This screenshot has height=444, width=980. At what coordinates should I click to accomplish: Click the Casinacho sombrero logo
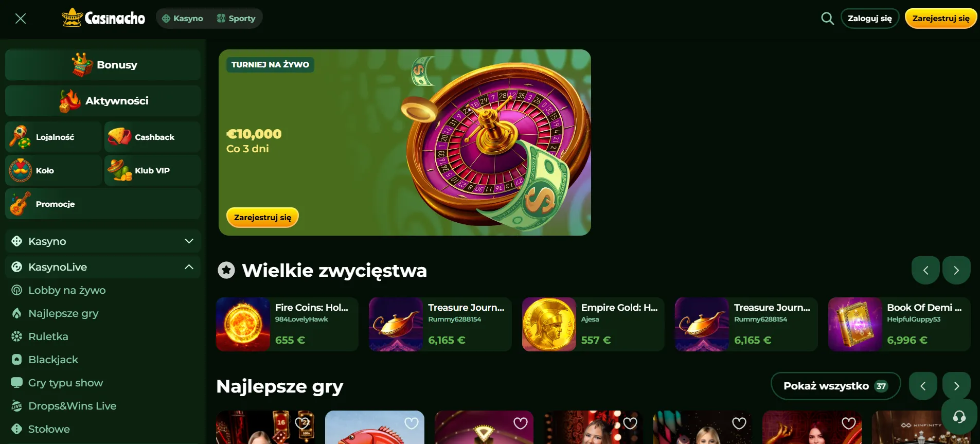tap(103, 18)
